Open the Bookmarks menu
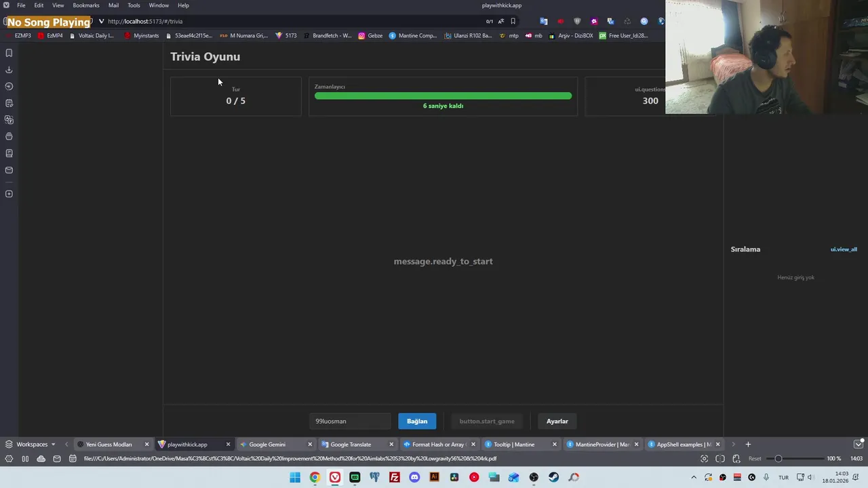 (86, 5)
